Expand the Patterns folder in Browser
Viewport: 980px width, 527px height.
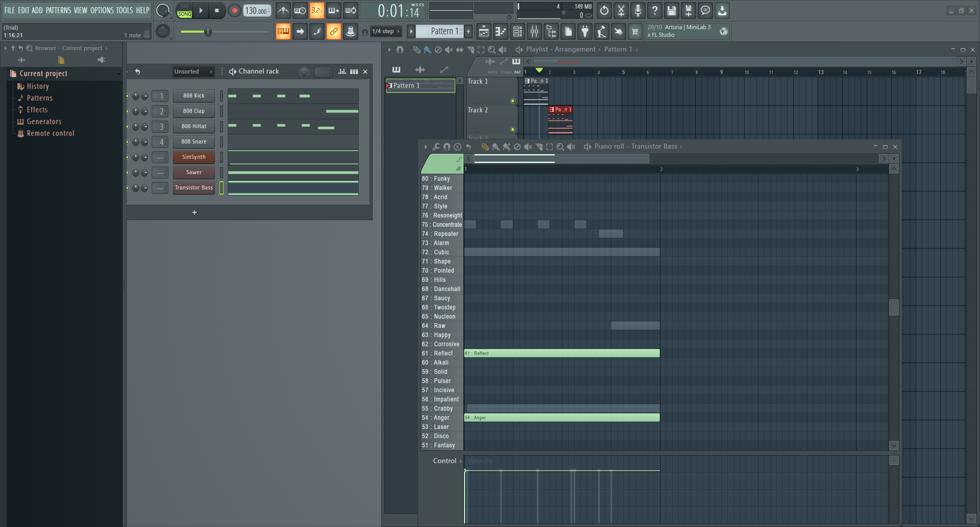point(40,98)
